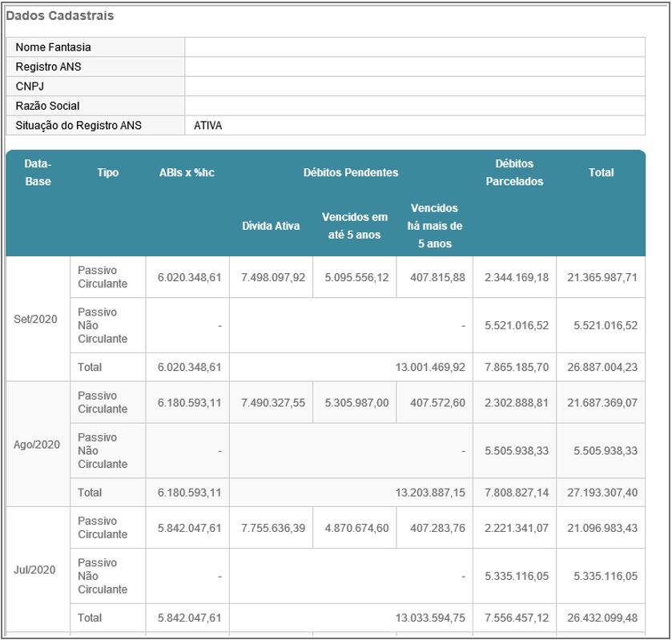The height and width of the screenshot is (640, 672).
Task: Select the Tipo column header
Action: click(x=107, y=172)
